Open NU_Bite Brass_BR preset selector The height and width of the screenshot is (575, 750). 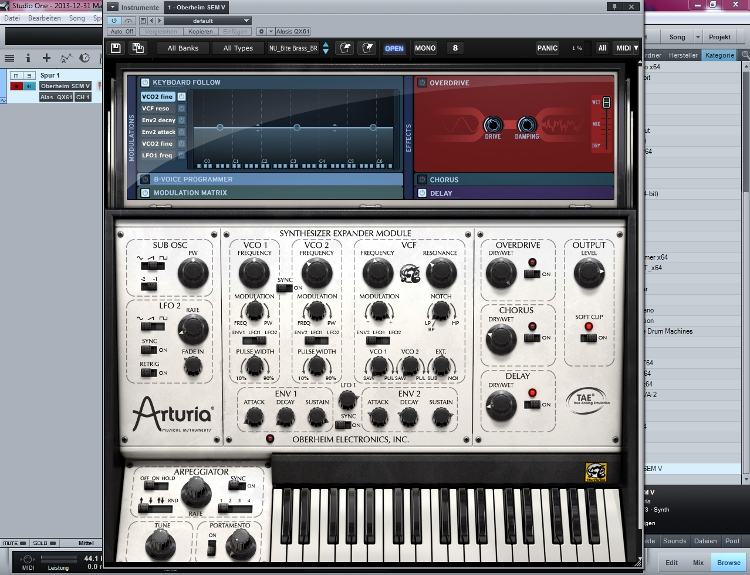pyautogui.click(x=293, y=48)
